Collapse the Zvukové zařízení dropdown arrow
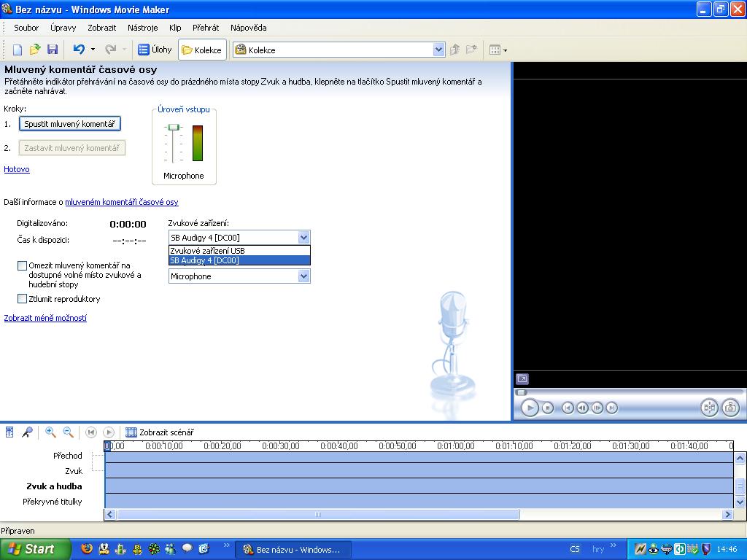Image resolution: width=747 pixels, height=560 pixels. pos(303,238)
